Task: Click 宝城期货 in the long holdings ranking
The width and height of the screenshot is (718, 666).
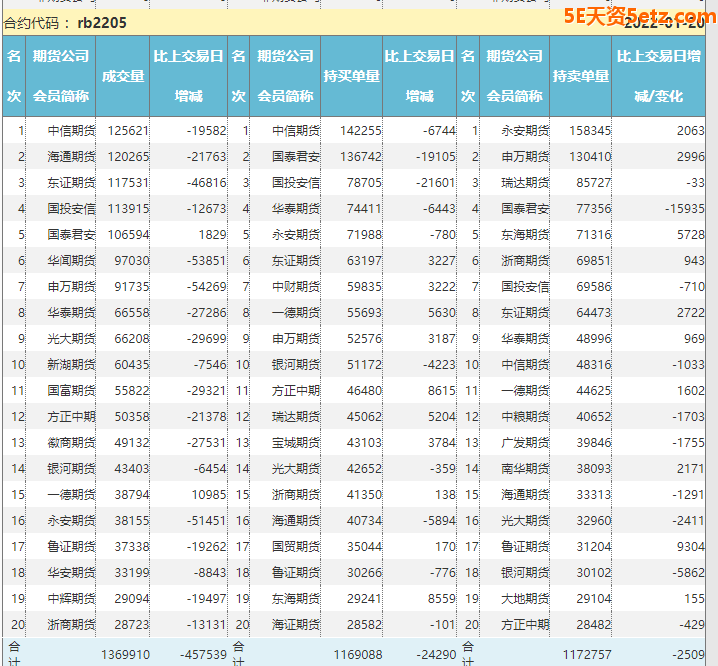Action: (296, 442)
